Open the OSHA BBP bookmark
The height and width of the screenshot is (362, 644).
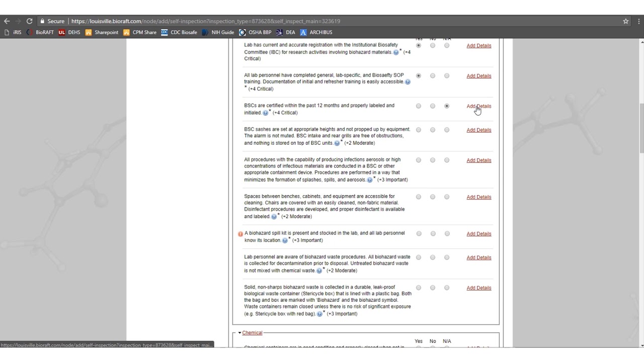click(x=255, y=32)
